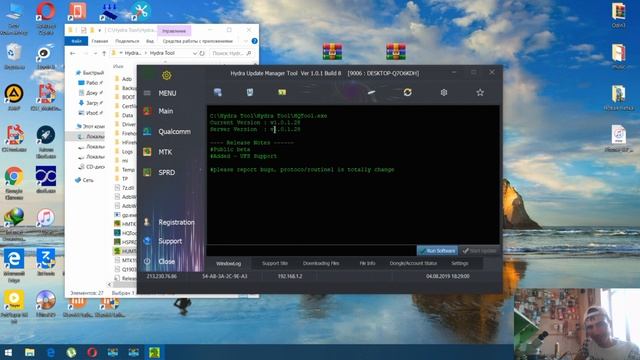Click the Release Notes line in log

tap(252, 143)
